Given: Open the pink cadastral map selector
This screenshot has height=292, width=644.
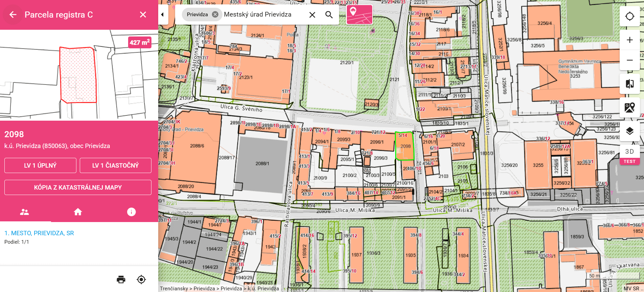Looking at the screenshot, I should point(359,15).
